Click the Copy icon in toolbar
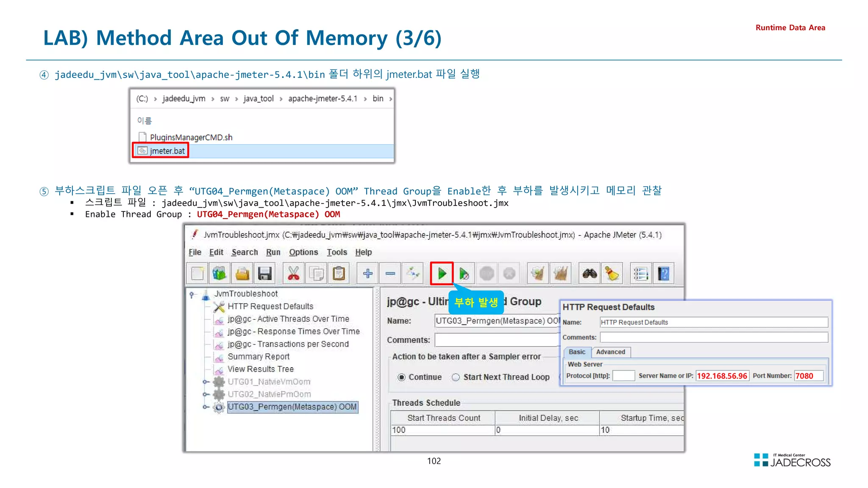The height and width of the screenshot is (488, 868). 316,274
